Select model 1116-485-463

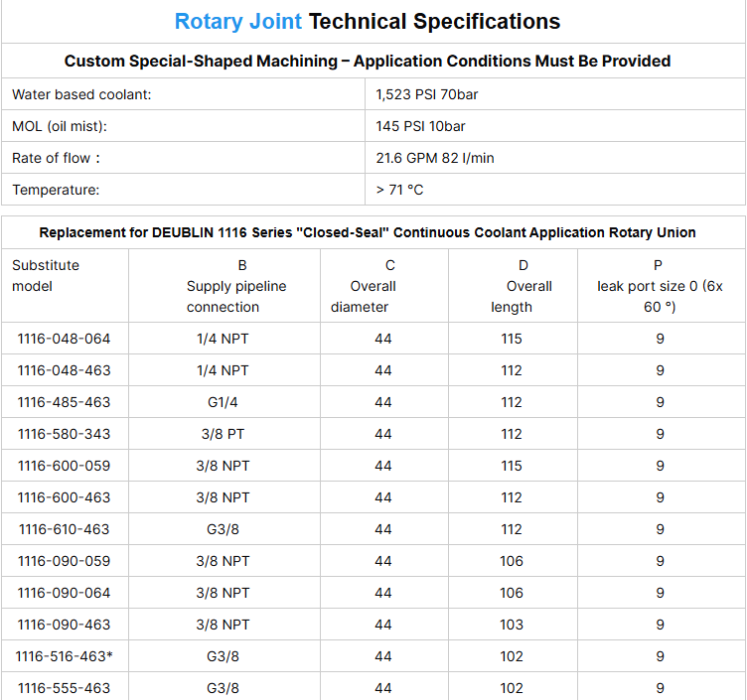click(64, 402)
